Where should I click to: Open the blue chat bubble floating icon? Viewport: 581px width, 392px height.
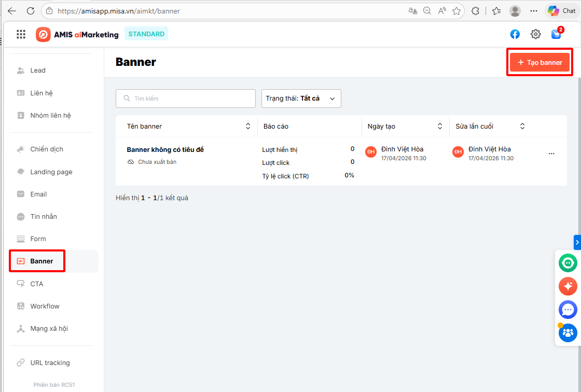click(x=568, y=310)
